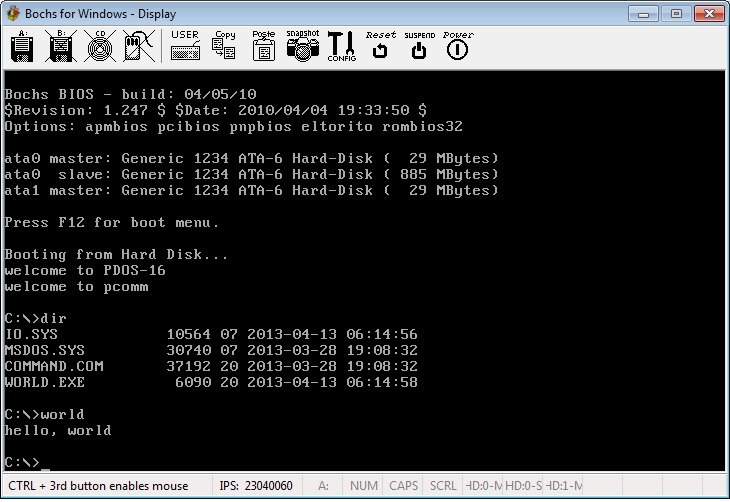Toggle the mouse capture icon
730x502 pixels.
135,45
